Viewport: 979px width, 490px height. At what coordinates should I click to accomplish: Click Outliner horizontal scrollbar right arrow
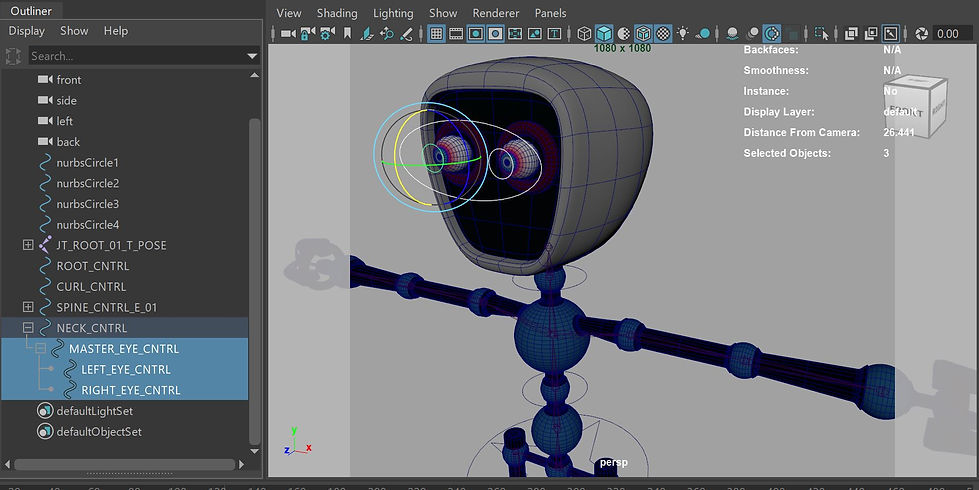click(x=242, y=464)
